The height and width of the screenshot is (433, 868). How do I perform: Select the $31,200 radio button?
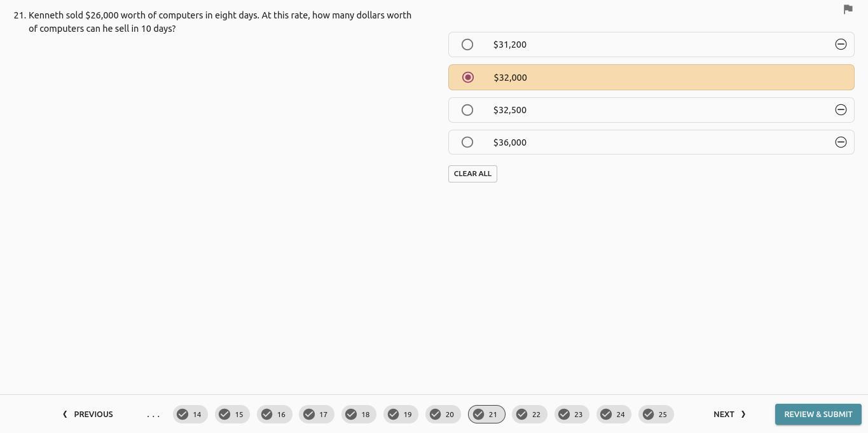pyautogui.click(x=467, y=45)
